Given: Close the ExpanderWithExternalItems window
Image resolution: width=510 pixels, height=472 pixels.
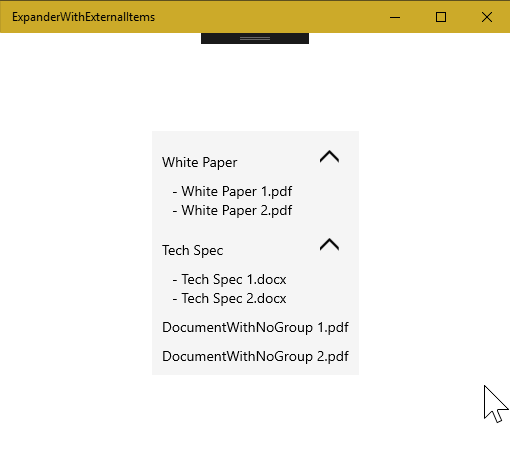Looking at the screenshot, I should 487,17.
